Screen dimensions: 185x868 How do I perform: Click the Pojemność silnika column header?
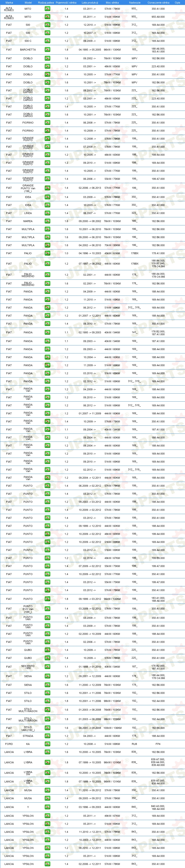pos(66,2)
